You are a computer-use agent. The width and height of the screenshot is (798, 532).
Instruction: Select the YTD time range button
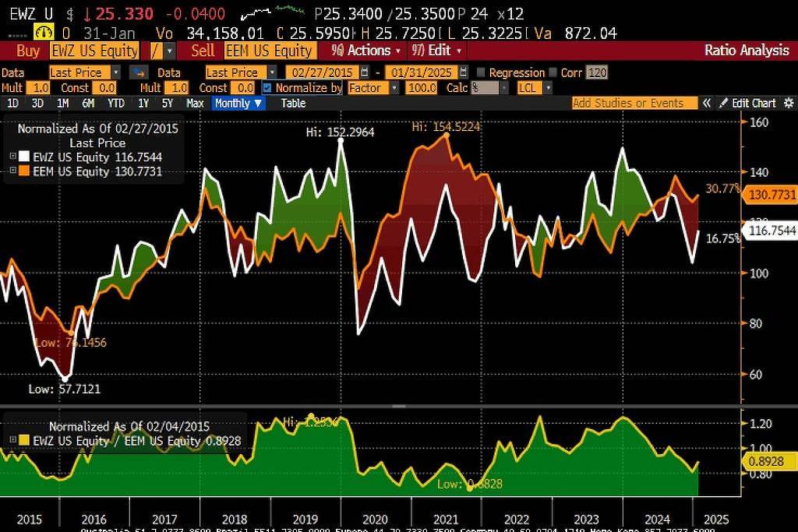(x=116, y=104)
